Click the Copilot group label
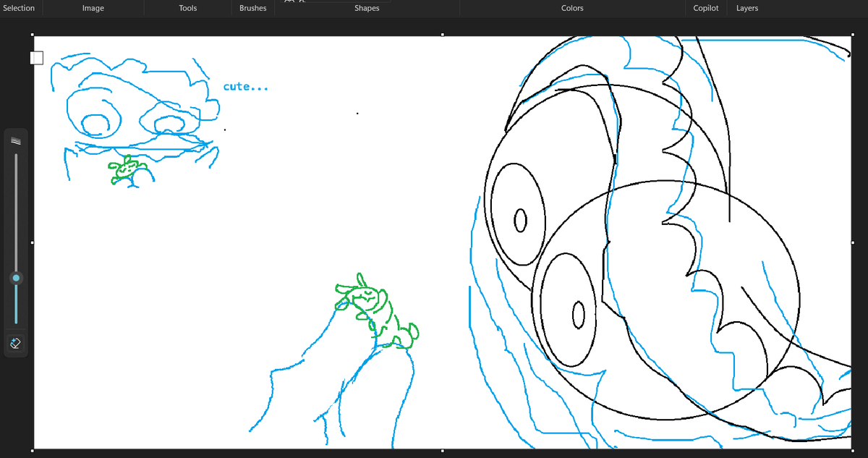The image size is (868, 458). 705,8
